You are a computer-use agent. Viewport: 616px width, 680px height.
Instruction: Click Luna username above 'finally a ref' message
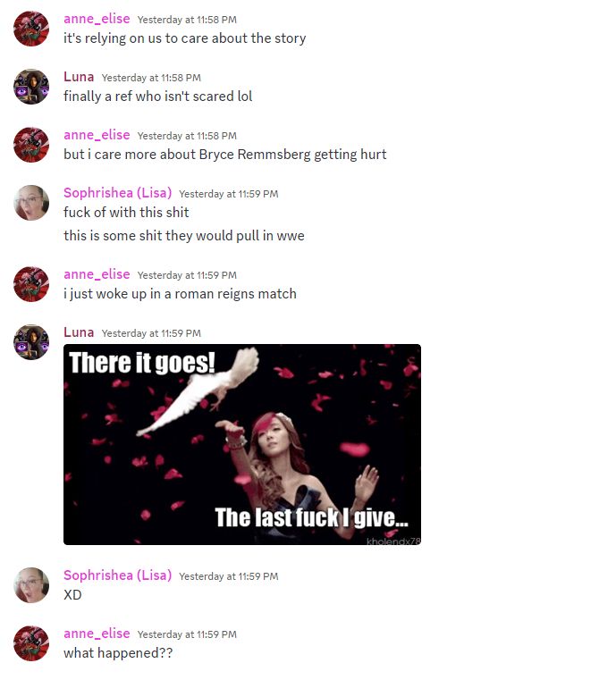pyautogui.click(x=79, y=77)
